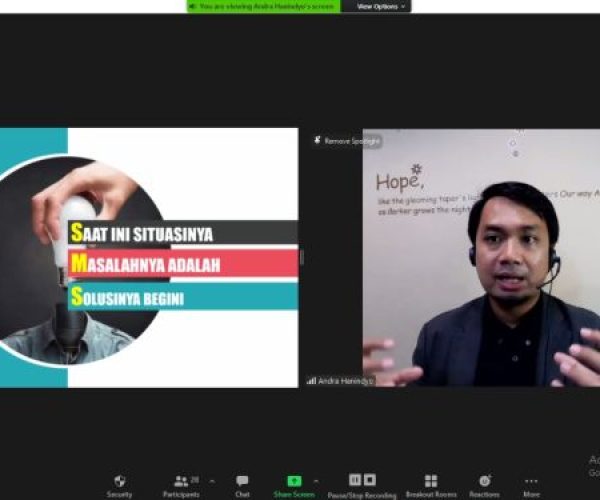Viewport: 600px width, 500px height.
Task: Expand the caret next to Participants
Action: tap(211, 481)
